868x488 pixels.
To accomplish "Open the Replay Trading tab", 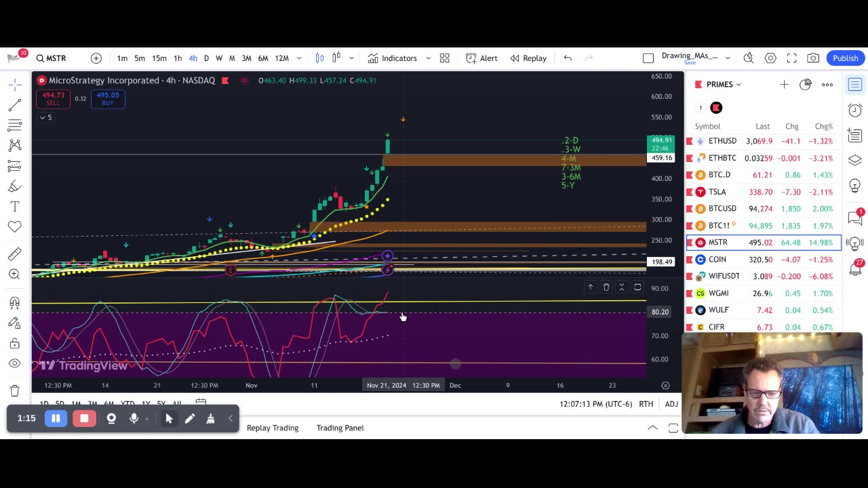I will [x=273, y=428].
